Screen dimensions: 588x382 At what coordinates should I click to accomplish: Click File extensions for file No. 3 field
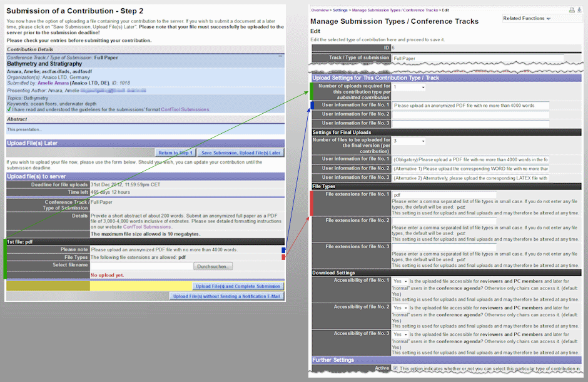(444, 247)
